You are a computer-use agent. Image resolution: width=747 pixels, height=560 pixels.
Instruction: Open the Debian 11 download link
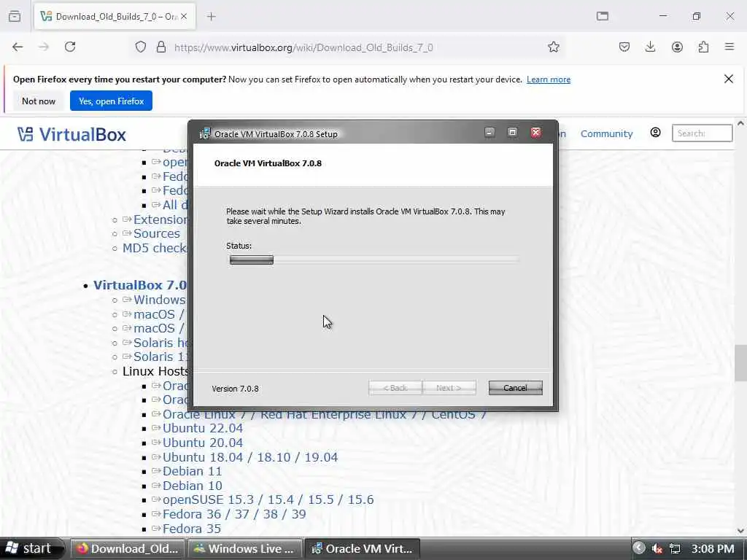click(192, 472)
